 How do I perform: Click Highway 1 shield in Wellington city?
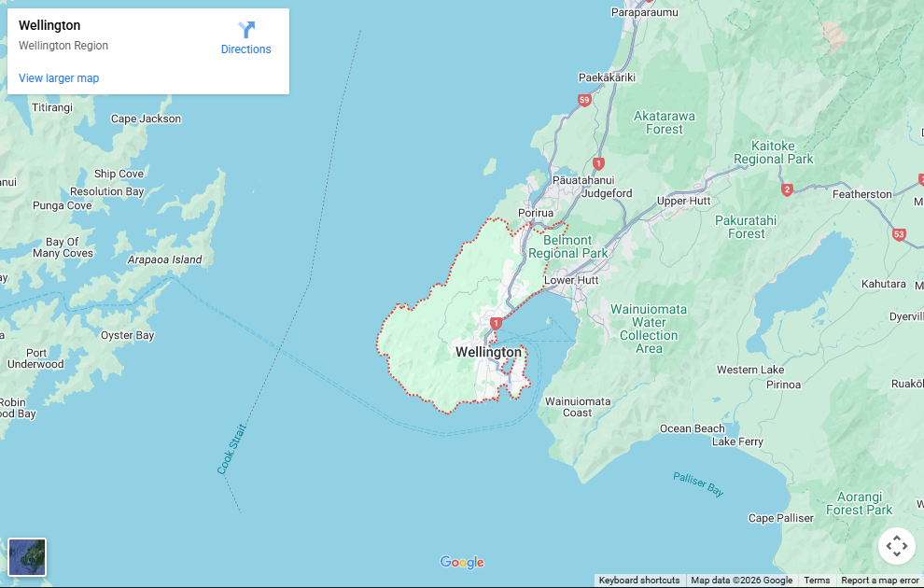click(x=496, y=323)
